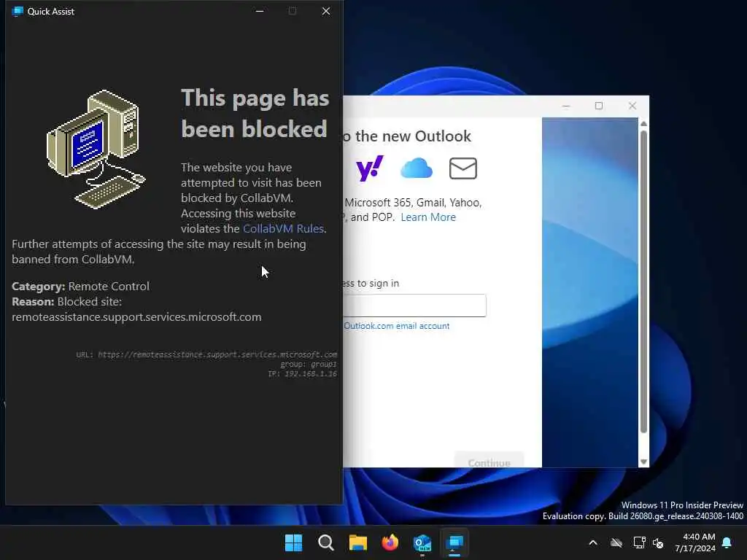Image resolution: width=747 pixels, height=560 pixels.
Task: Select the generic mail envelope icon
Action: [463, 168]
